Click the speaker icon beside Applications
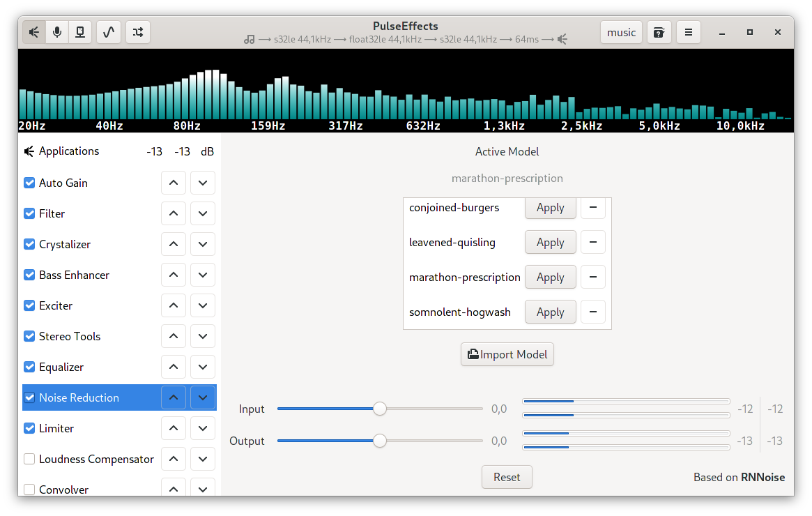Viewport: 812px width, 516px height. [29, 151]
